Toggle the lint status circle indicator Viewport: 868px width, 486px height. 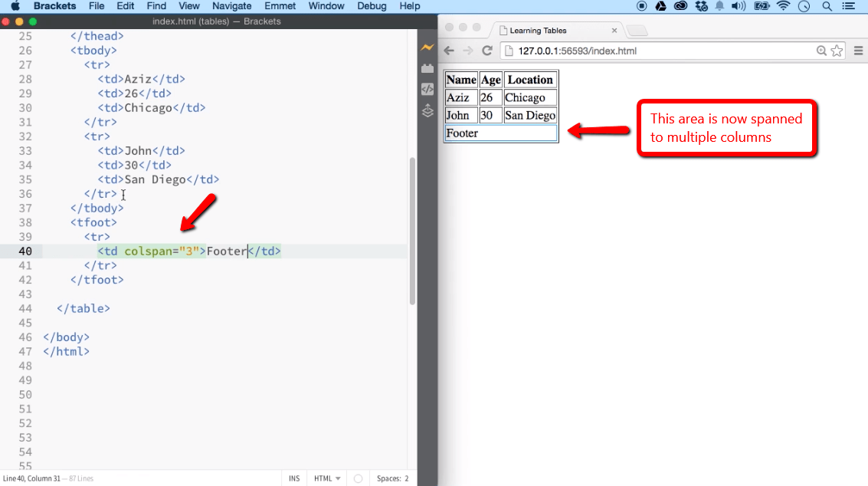(357, 478)
